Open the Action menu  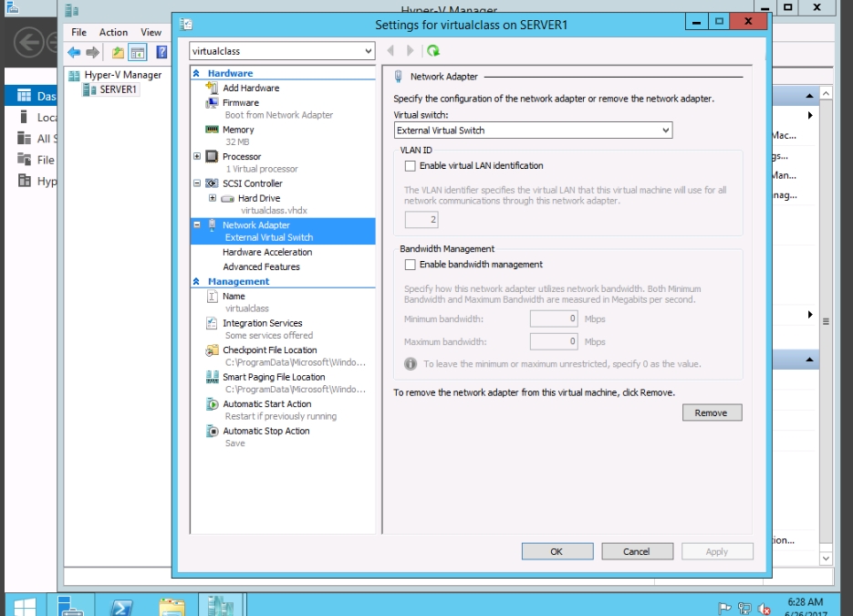tap(113, 32)
